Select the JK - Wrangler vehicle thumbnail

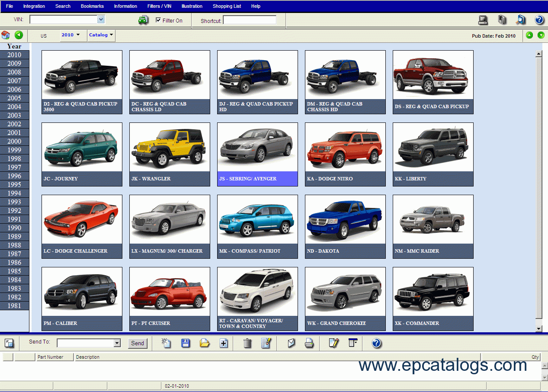pyautogui.click(x=170, y=154)
